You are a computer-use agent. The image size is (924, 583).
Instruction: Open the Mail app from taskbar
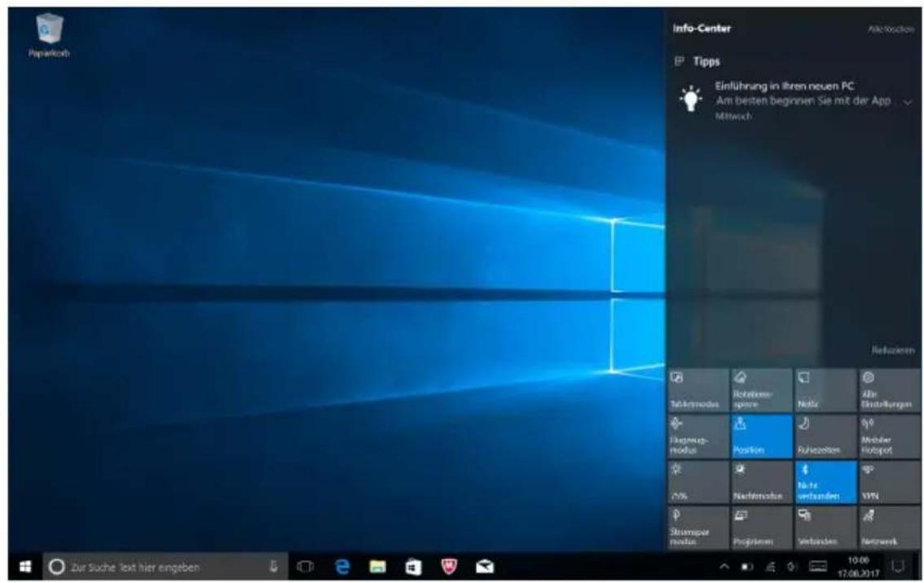click(485, 567)
